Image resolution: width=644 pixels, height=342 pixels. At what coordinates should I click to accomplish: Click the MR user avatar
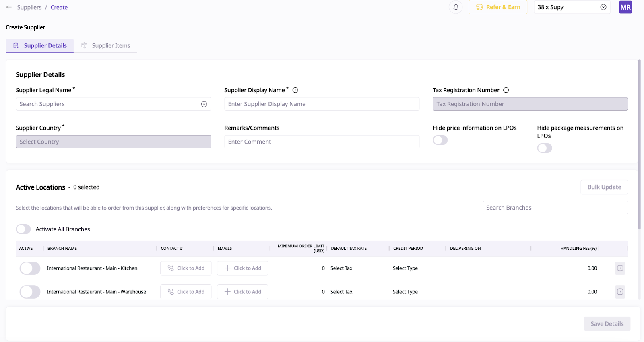click(625, 7)
